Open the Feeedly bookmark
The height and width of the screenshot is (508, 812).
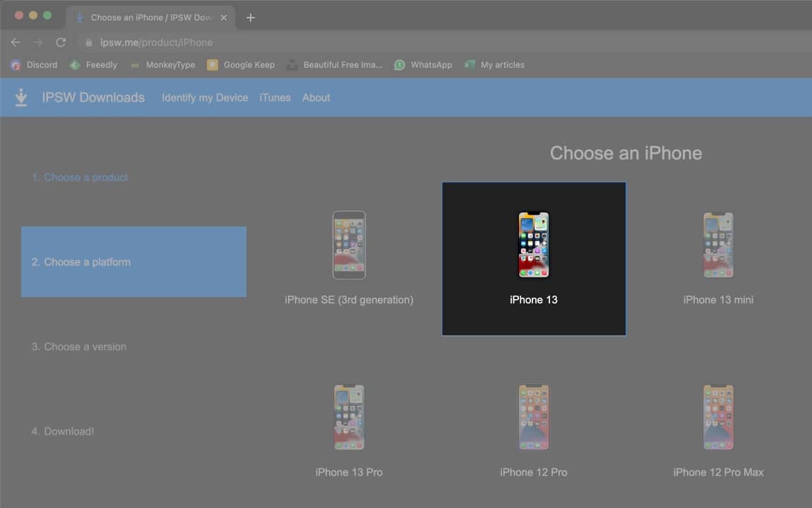pos(93,65)
